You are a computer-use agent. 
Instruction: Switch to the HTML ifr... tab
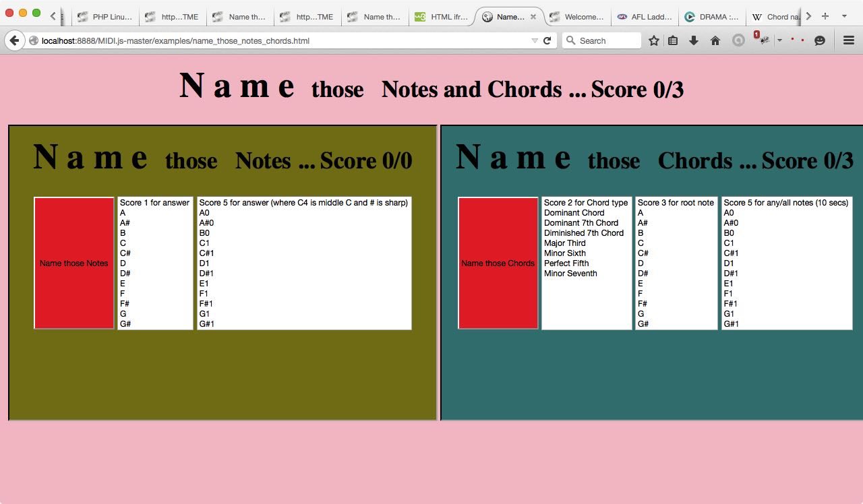click(x=442, y=17)
